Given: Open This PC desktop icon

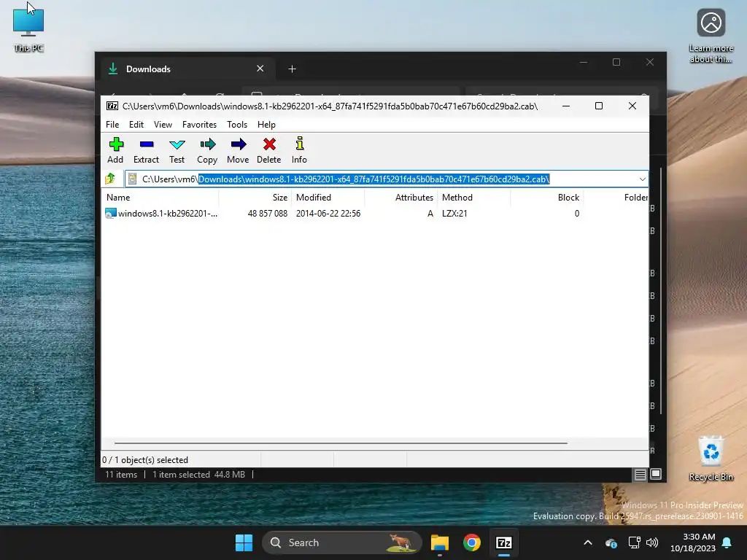Looking at the screenshot, I should coord(28,29).
